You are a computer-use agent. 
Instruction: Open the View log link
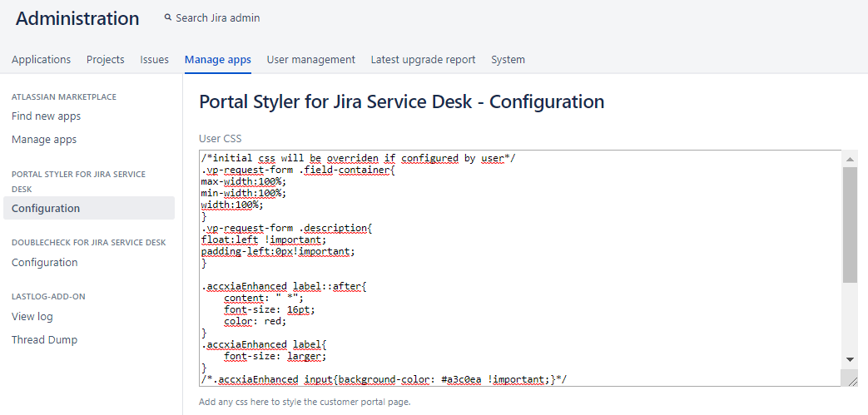pos(32,317)
